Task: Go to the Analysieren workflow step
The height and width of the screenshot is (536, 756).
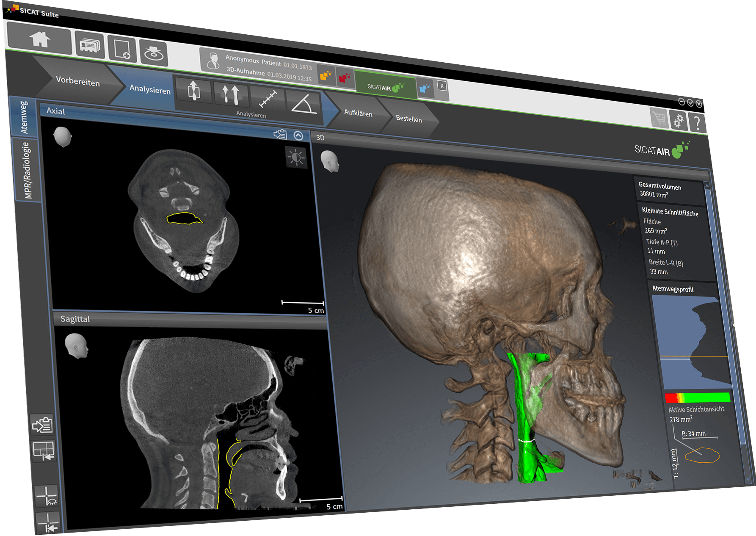Action: [150, 89]
